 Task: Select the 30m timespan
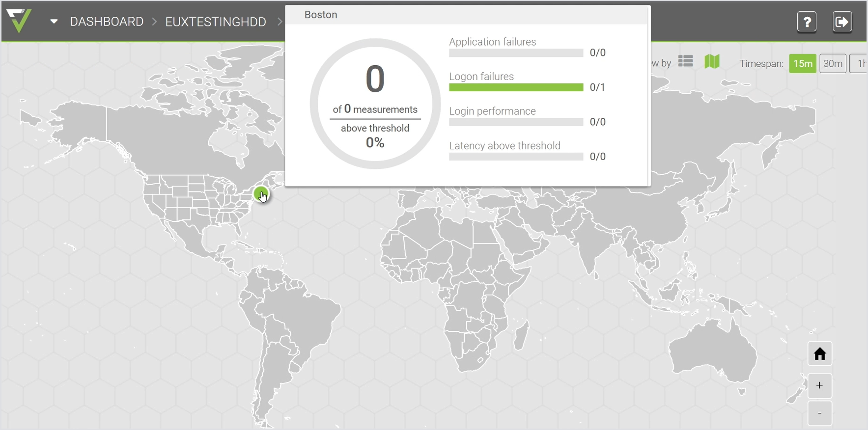tap(833, 63)
